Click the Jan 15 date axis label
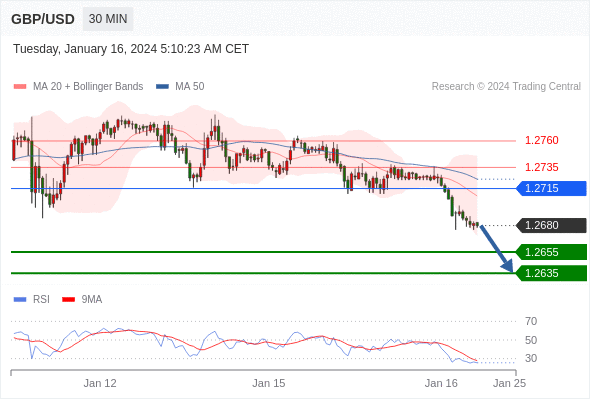The width and height of the screenshot is (590, 400). click(x=269, y=383)
